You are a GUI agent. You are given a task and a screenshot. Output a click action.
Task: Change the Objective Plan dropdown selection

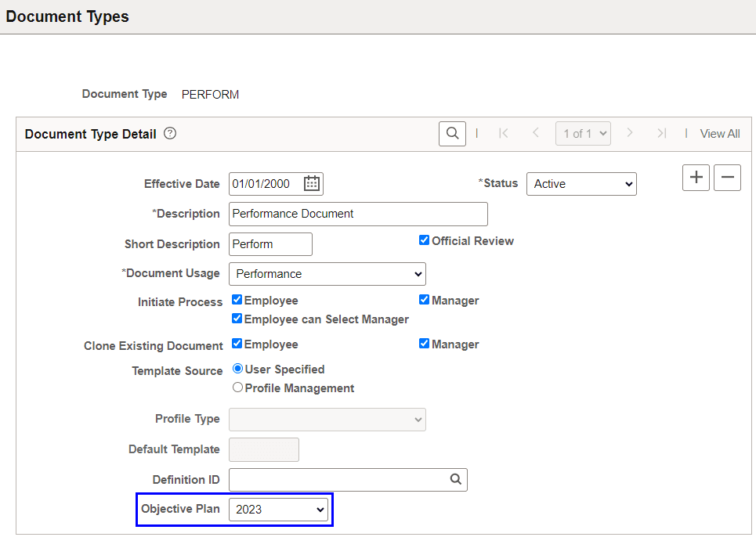tap(278, 509)
